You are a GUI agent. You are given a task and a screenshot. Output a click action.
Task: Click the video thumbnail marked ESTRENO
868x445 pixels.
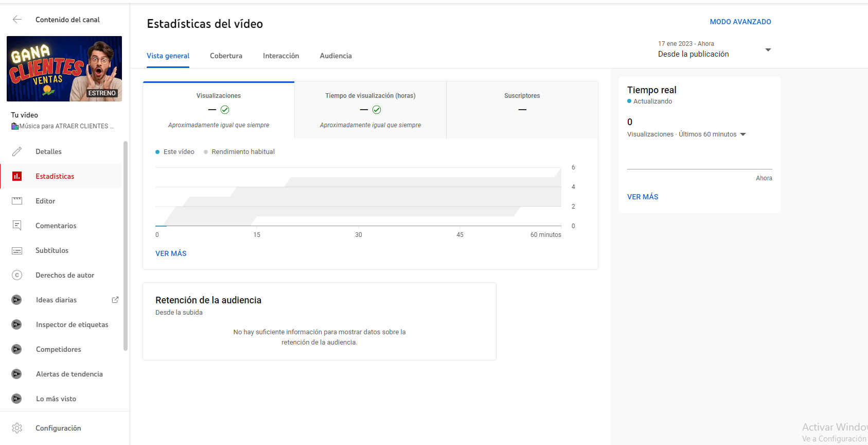(64, 69)
